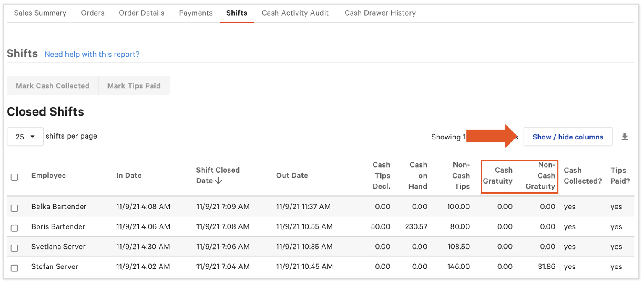Viewport: 644px width, 284px height.
Task: View the Payments tab
Action: [196, 13]
